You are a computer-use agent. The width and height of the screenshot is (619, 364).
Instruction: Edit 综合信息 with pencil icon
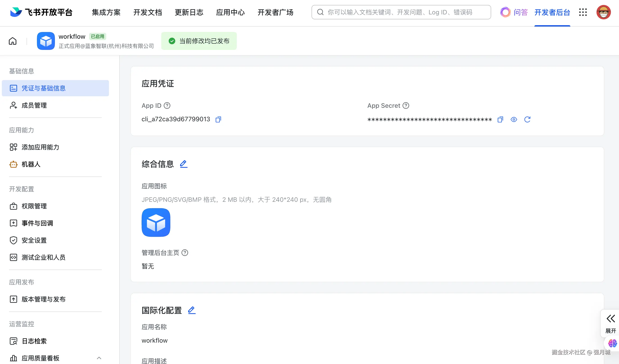coord(183,164)
